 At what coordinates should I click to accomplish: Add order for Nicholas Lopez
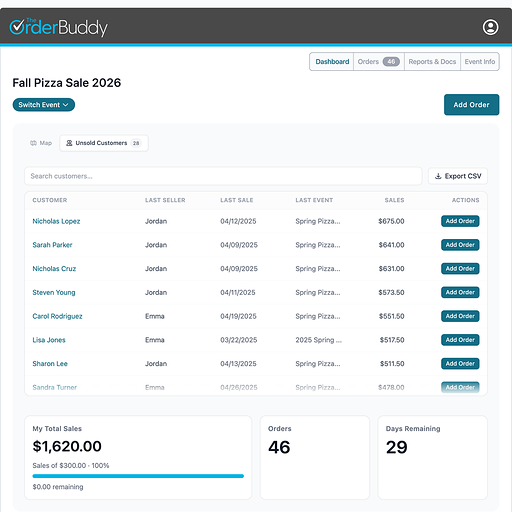coord(460,221)
